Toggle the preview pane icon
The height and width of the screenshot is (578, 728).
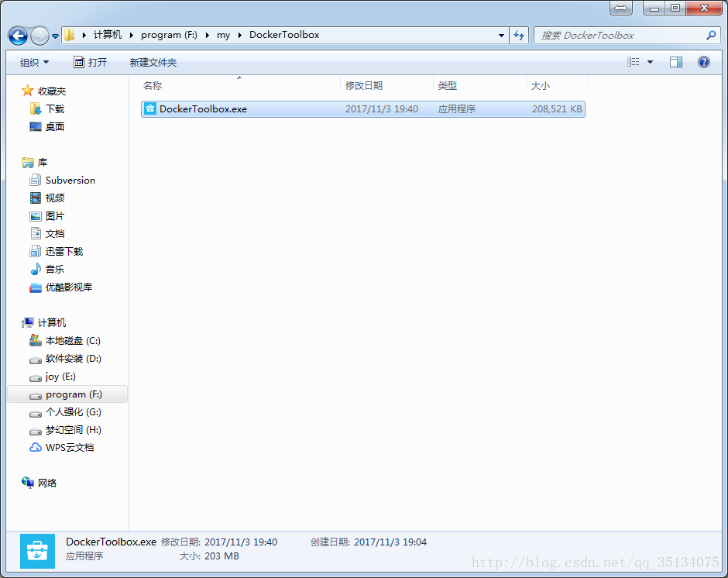pos(676,62)
